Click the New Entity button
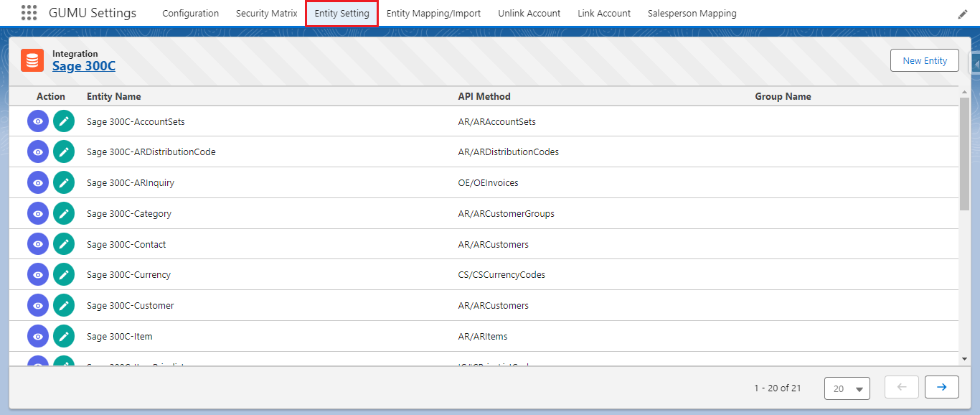Screen dimensions: 980x415 (924, 60)
